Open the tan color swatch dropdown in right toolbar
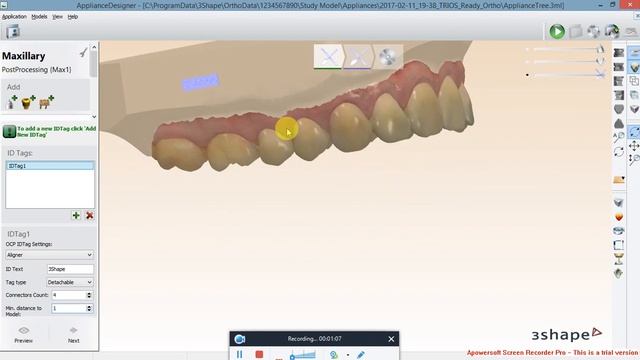 pyautogui.click(x=619, y=180)
